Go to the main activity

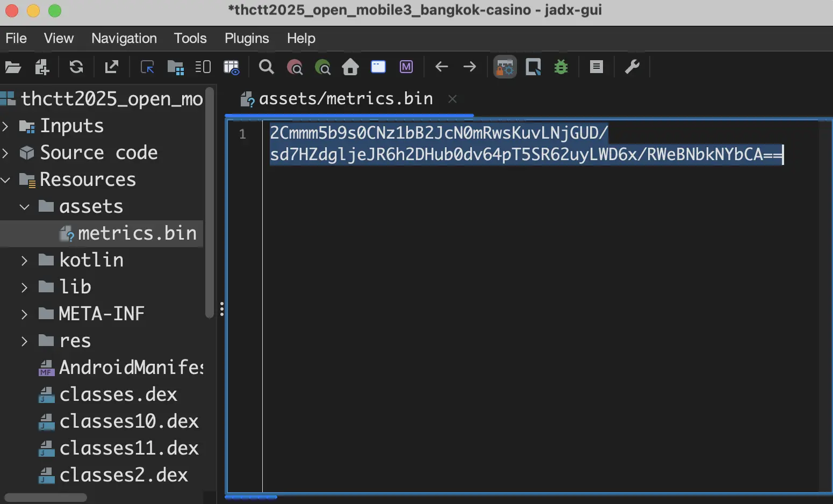click(350, 67)
